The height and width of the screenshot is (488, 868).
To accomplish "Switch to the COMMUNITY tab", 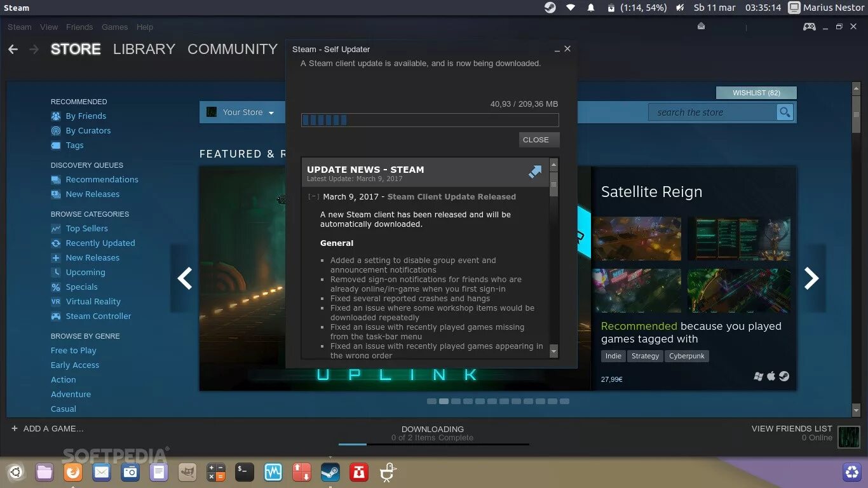I will tap(233, 49).
